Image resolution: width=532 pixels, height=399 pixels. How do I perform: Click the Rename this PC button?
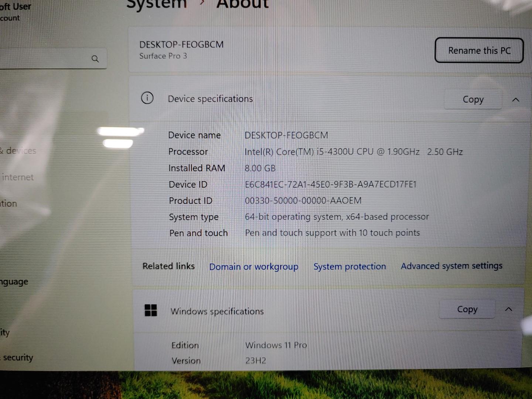pyautogui.click(x=479, y=50)
